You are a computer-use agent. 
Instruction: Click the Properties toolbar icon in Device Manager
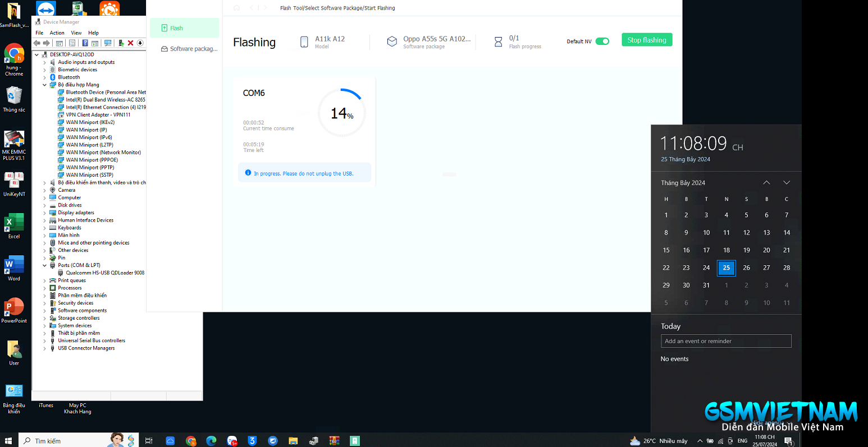[72, 43]
